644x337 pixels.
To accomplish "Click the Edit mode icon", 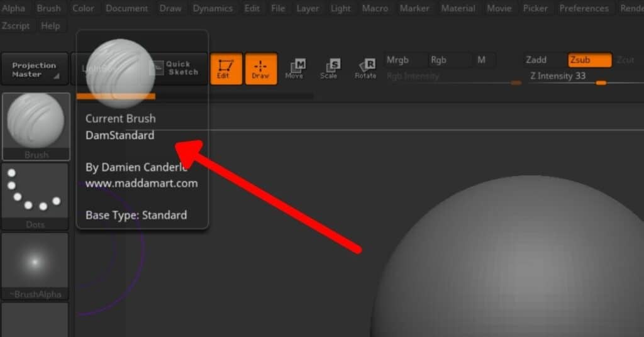I will tap(226, 69).
